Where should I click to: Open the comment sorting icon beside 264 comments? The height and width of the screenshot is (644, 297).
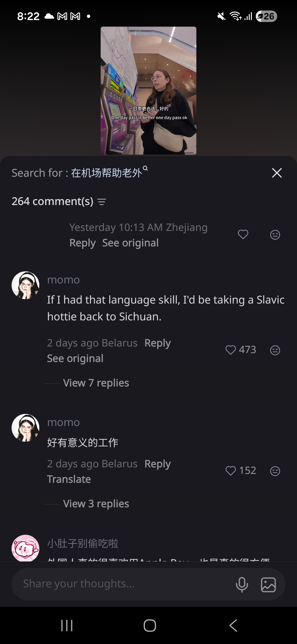102,201
